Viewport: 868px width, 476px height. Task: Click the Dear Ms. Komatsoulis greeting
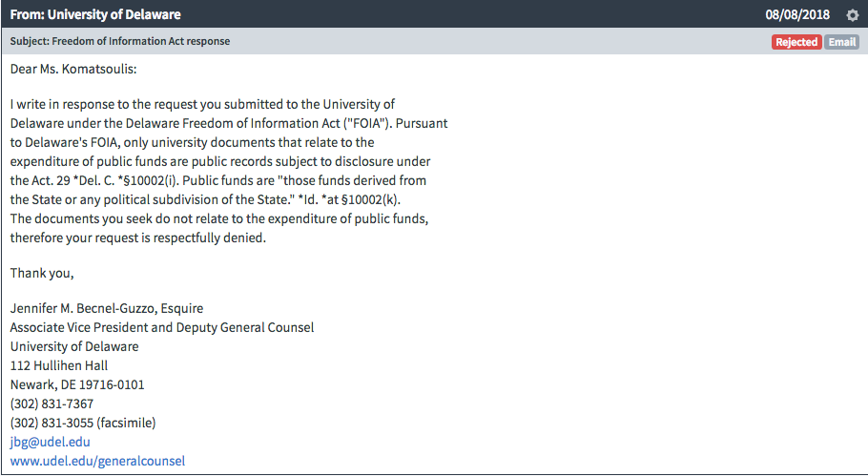73,70
